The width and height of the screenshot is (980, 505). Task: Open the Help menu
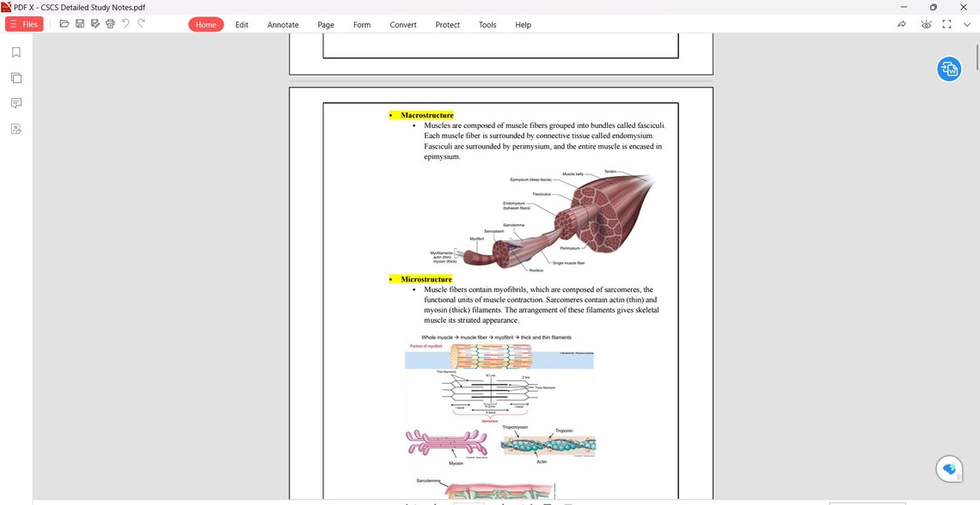tap(523, 25)
